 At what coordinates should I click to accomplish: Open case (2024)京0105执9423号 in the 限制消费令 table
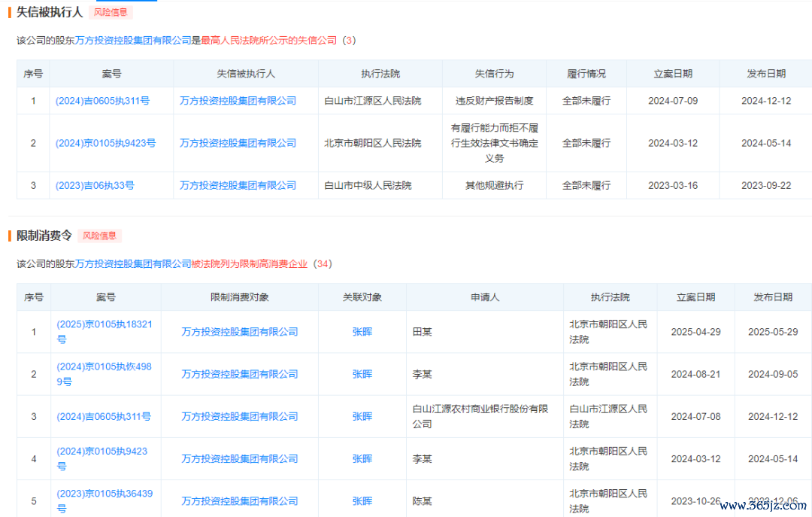point(102,459)
